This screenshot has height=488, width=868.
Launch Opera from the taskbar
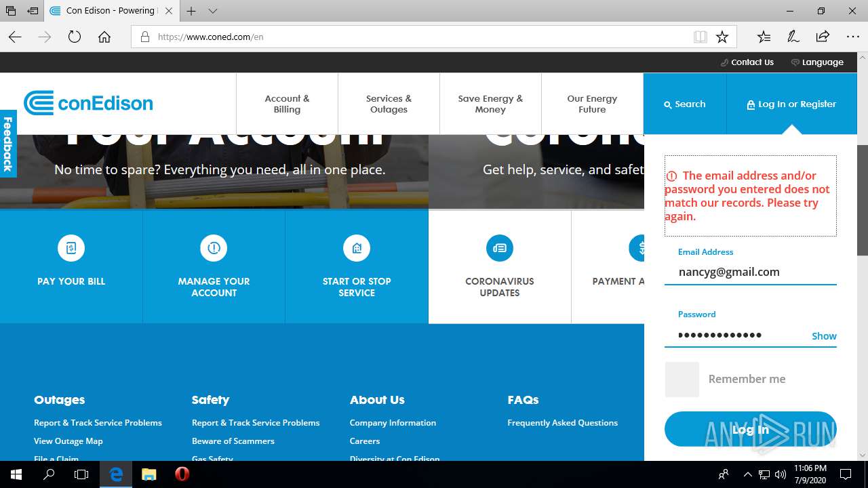click(x=182, y=474)
